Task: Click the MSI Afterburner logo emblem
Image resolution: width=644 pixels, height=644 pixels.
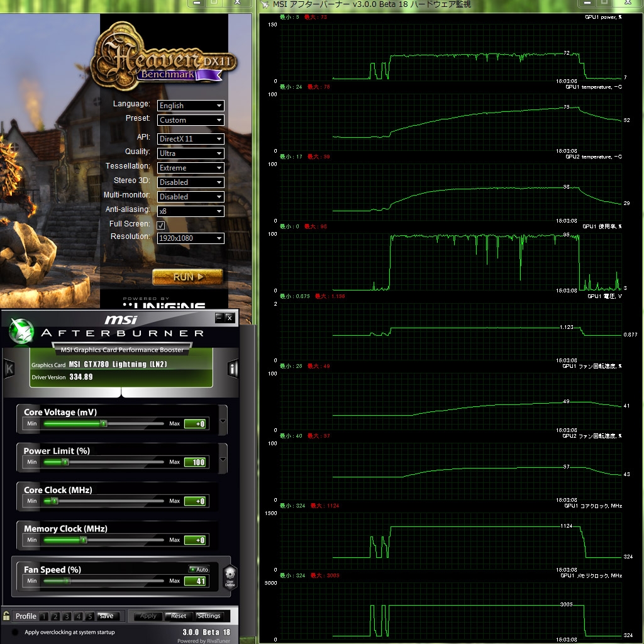Action: point(21,330)
